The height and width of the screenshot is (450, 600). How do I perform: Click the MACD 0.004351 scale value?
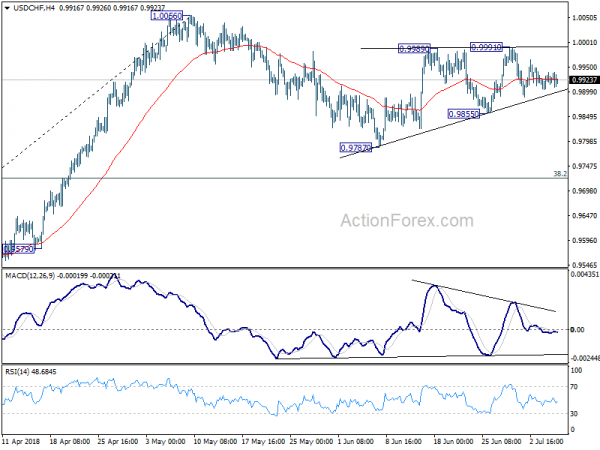tap(584, 274)
